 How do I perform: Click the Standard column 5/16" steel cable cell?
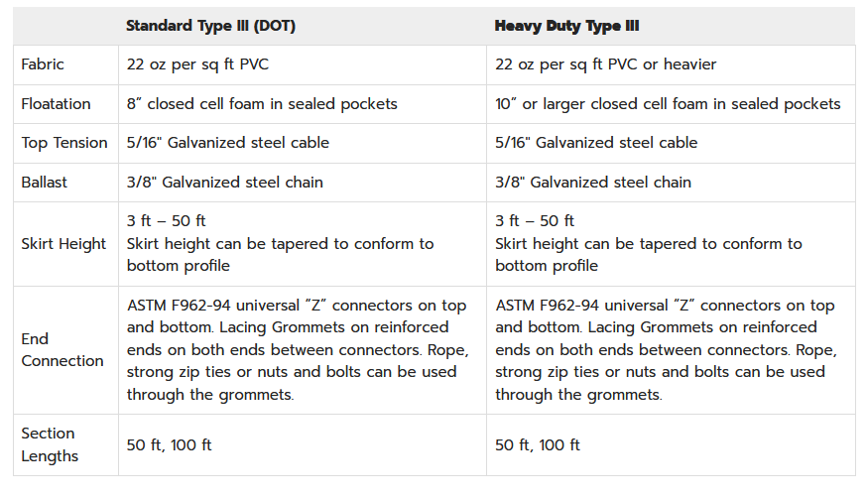coord(228,143)
